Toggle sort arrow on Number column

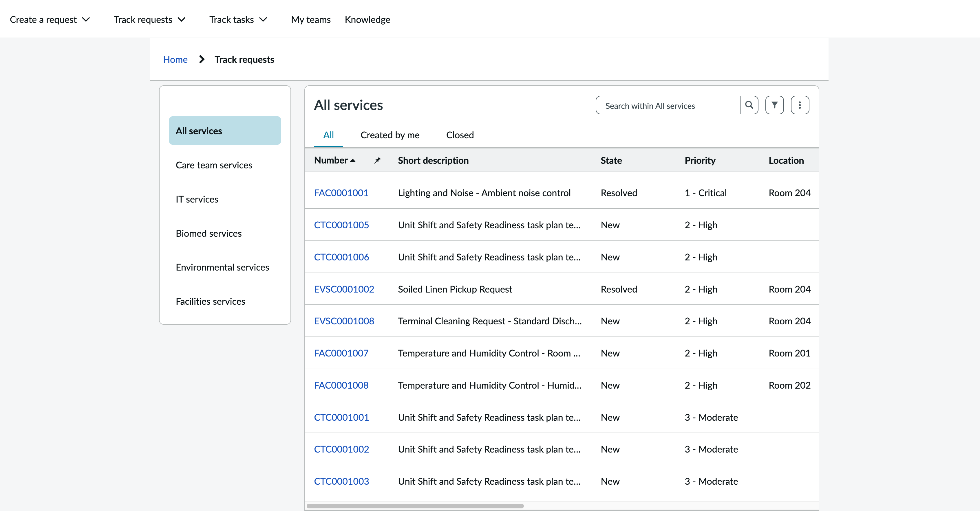click(353, 161)
